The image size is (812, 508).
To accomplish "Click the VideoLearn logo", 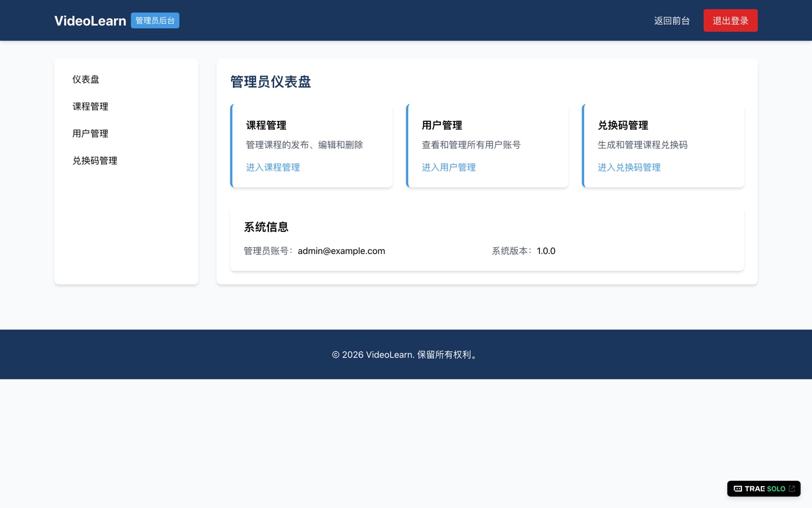I will (x=90, y=21).
